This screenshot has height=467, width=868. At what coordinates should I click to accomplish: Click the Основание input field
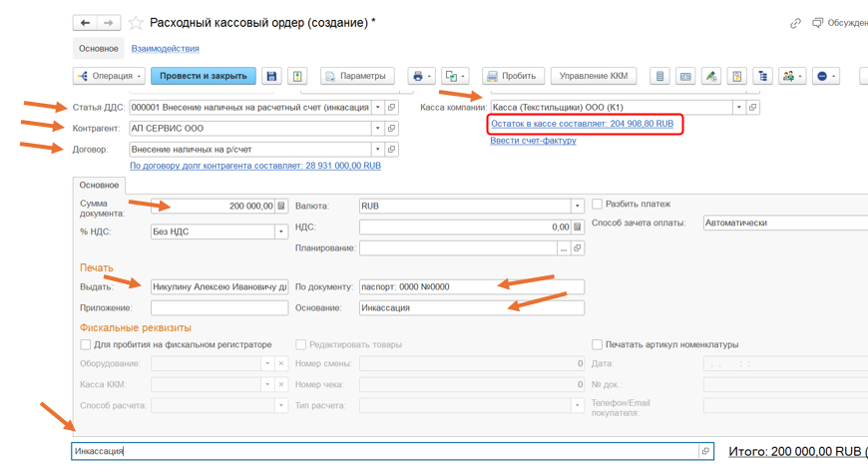[x=471, y=308]
